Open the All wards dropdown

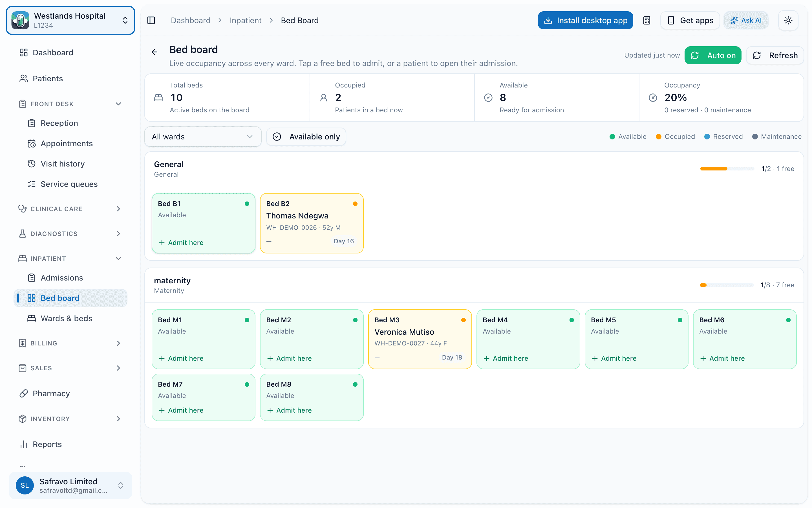203,137
